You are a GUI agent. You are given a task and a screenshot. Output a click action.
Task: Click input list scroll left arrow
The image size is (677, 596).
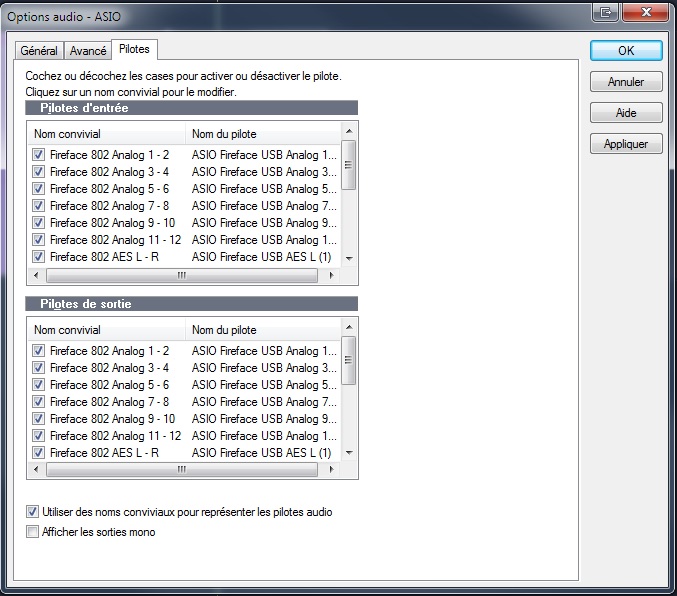click(36, 275)
